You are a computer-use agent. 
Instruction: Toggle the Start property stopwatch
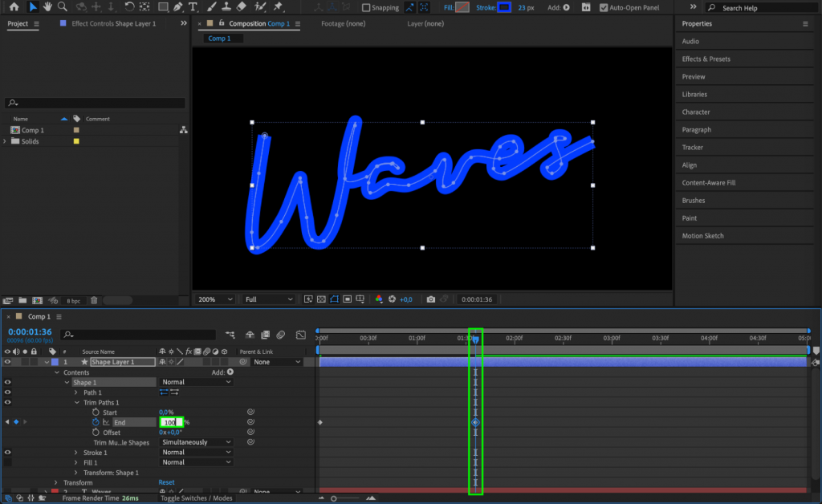click(x=95, y=413)
